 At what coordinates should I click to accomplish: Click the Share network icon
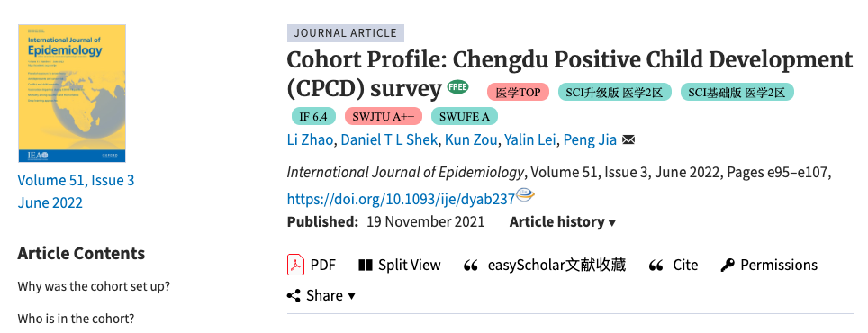pos(294,296)
